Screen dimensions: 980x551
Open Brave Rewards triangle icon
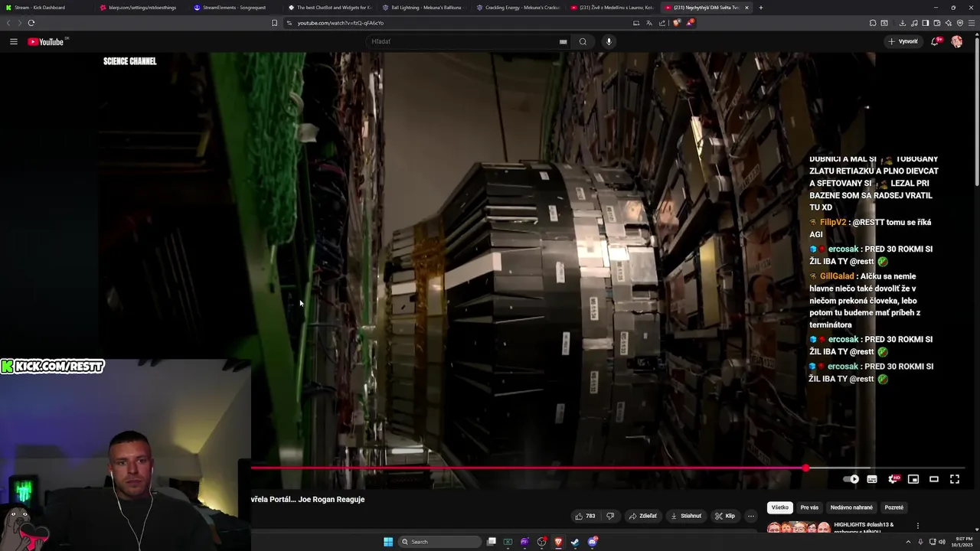(690, 23)
